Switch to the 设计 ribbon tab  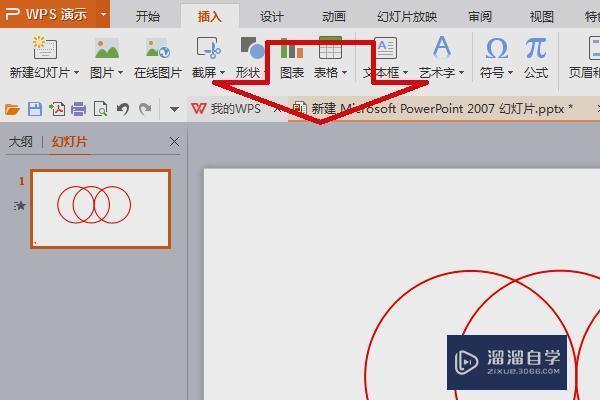(x=272, y=16)
